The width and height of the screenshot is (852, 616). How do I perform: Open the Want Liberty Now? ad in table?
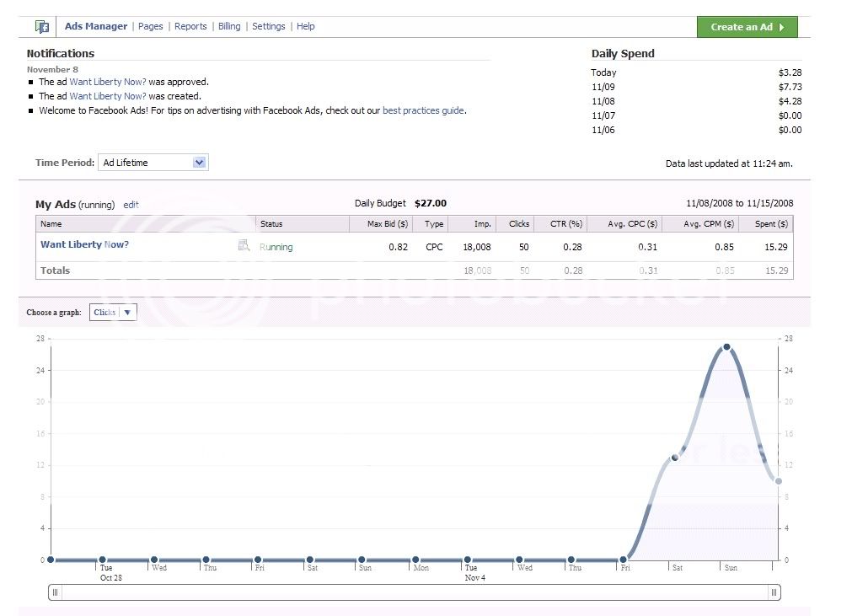tap(85, 244)
